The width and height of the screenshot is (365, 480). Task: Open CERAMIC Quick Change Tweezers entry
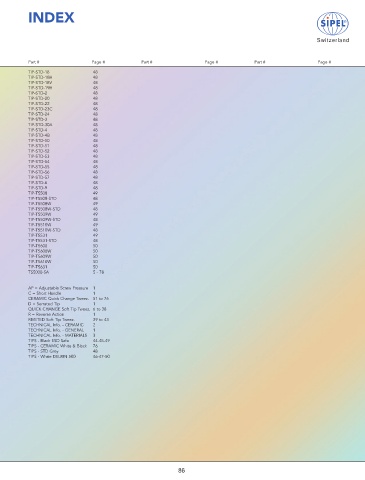(58, 299)
